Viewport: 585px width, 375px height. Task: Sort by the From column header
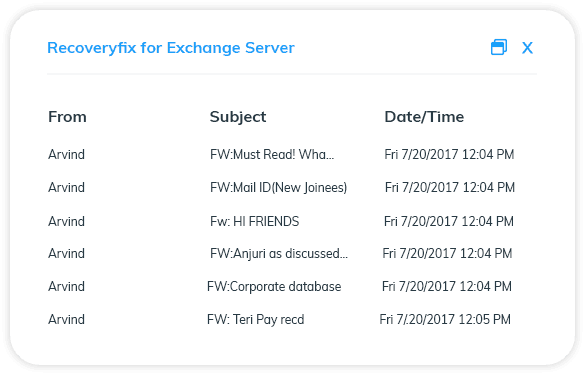(x=68, y=117)
